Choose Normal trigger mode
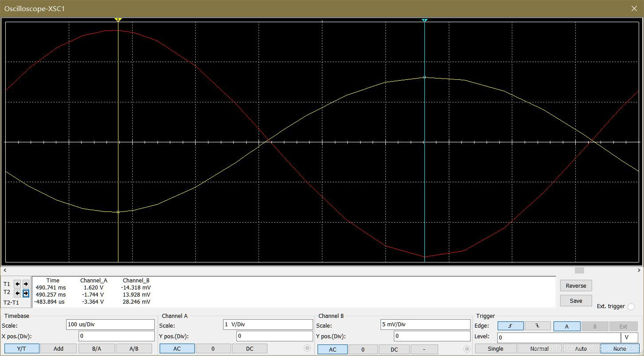Image resolution: width=644 pixels, height=356 pixels. [x=539, y=348]
